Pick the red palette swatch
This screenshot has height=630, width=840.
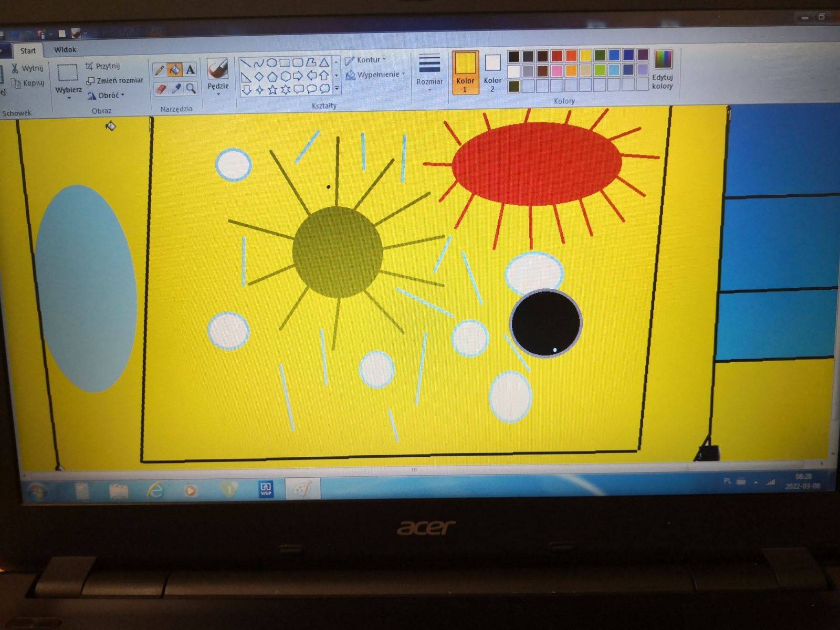(557, 56)
